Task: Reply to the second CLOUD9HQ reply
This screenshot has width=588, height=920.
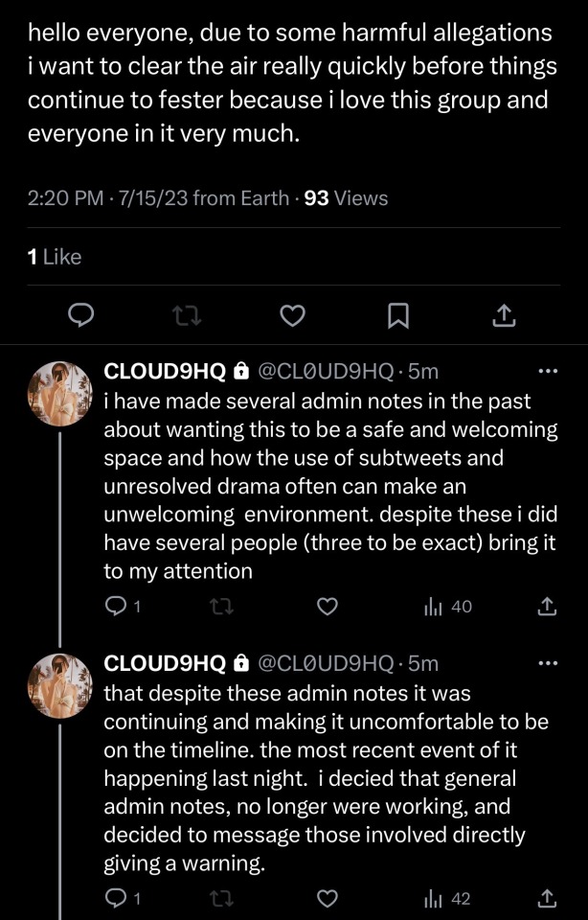Action: coord(115,898)
